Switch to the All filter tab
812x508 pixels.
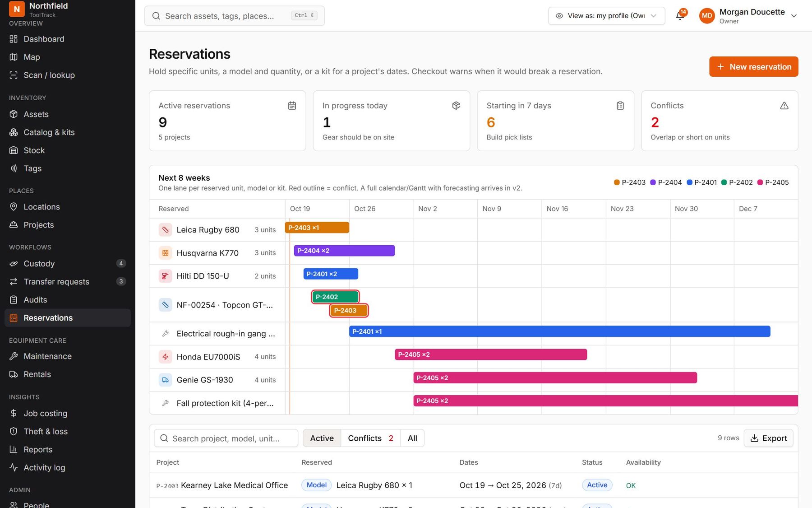[412, 438]
